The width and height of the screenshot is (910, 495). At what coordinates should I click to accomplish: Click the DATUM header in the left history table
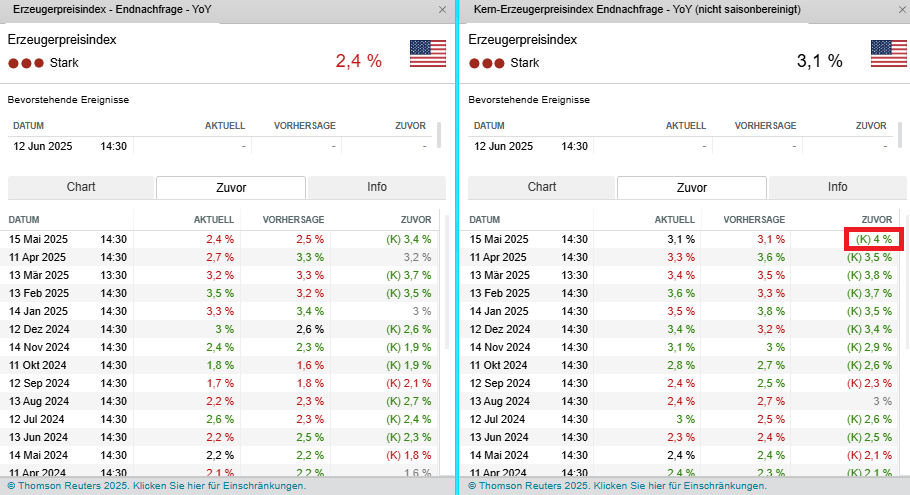click(x=24, y=220)
